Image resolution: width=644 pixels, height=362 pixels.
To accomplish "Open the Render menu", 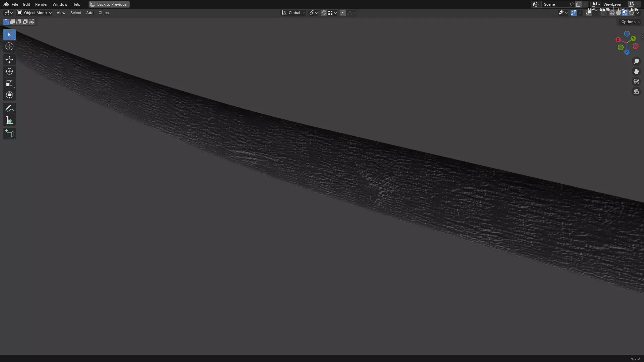I will [x=41, y=4].
